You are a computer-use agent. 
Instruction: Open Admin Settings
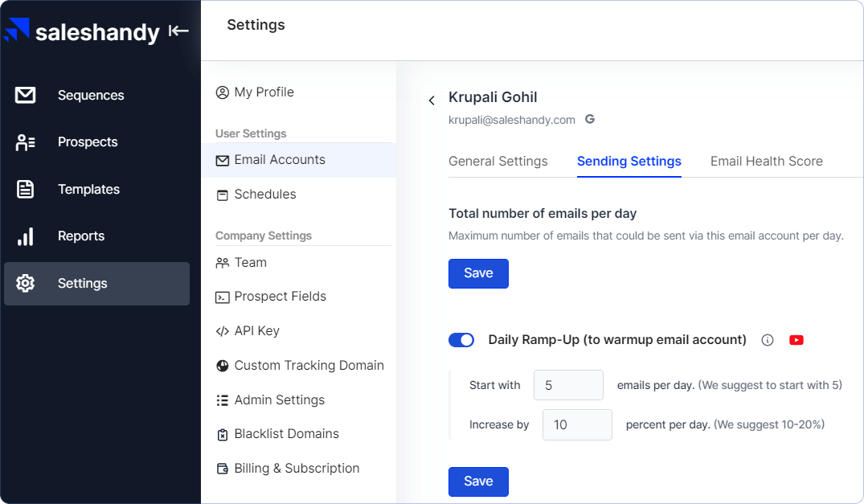(x=280, y=400)
